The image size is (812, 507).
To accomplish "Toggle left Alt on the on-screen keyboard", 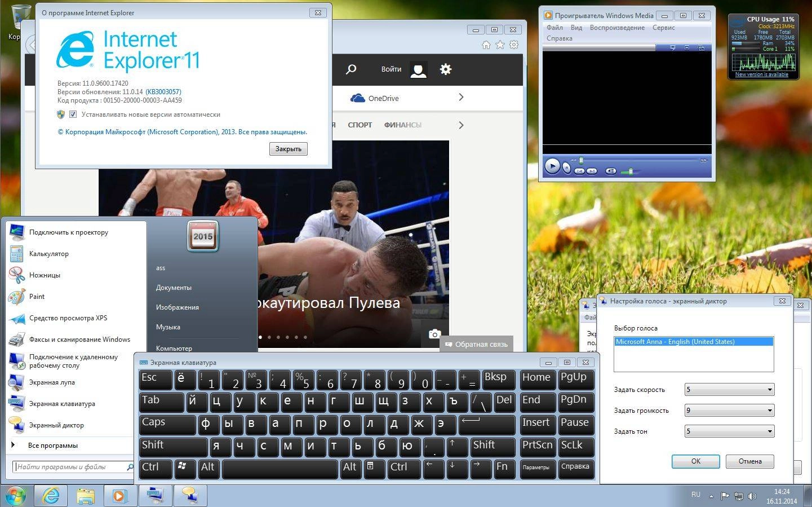I will [209, 469].
